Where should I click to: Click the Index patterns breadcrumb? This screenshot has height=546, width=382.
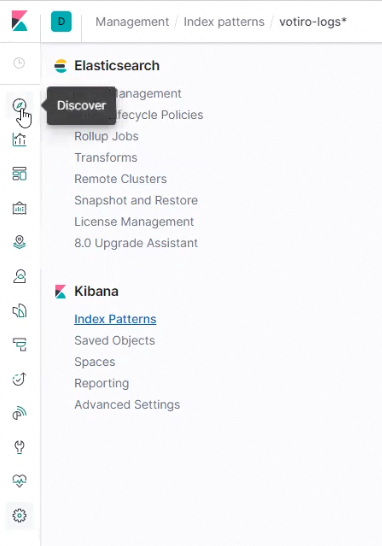click(224, 22)
